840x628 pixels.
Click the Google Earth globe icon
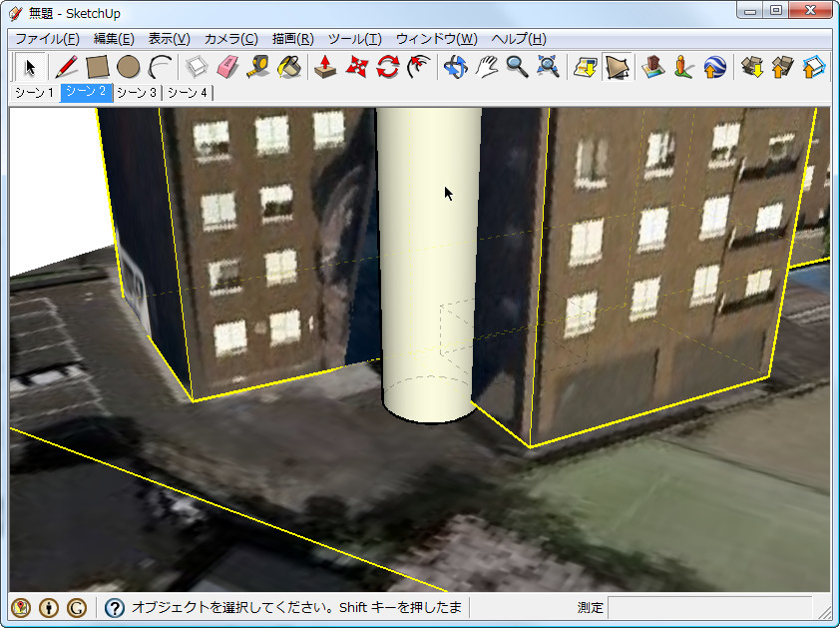(714, 67)
